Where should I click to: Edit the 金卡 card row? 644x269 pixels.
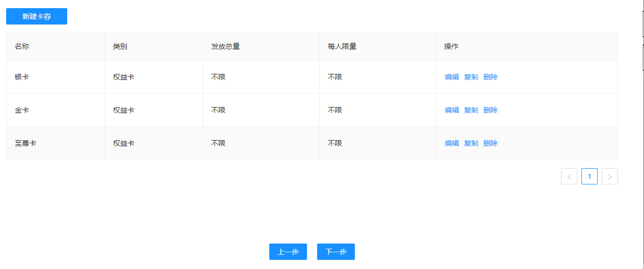coord(452,110)
